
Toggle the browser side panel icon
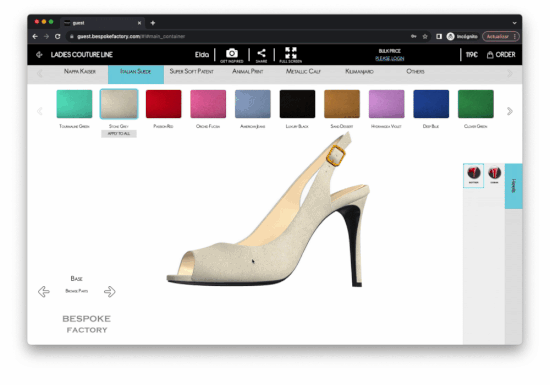click(439, 36)
